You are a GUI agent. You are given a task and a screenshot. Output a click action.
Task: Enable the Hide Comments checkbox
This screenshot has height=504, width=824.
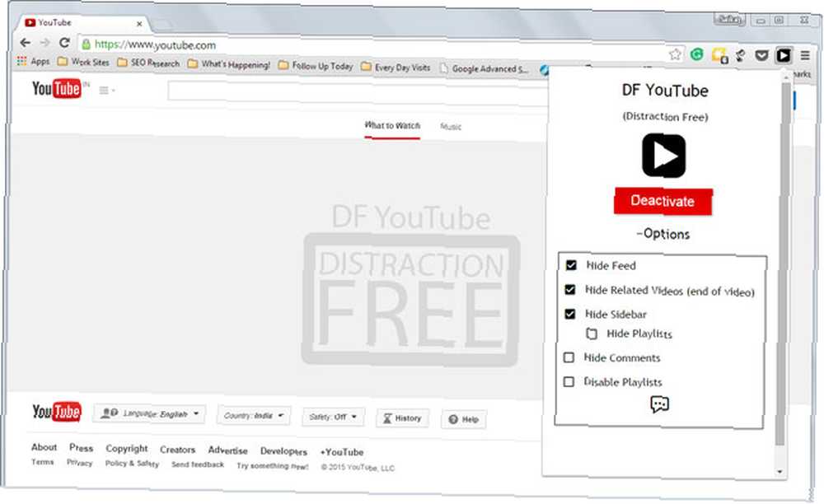569,357
